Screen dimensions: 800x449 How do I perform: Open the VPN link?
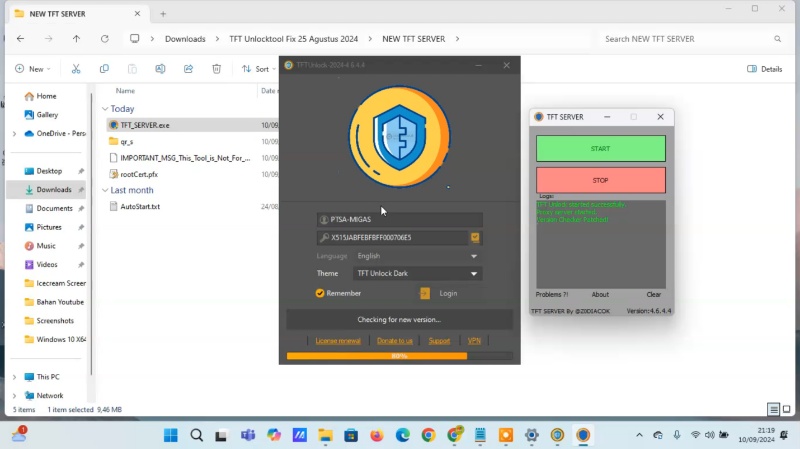pos(474,341)
